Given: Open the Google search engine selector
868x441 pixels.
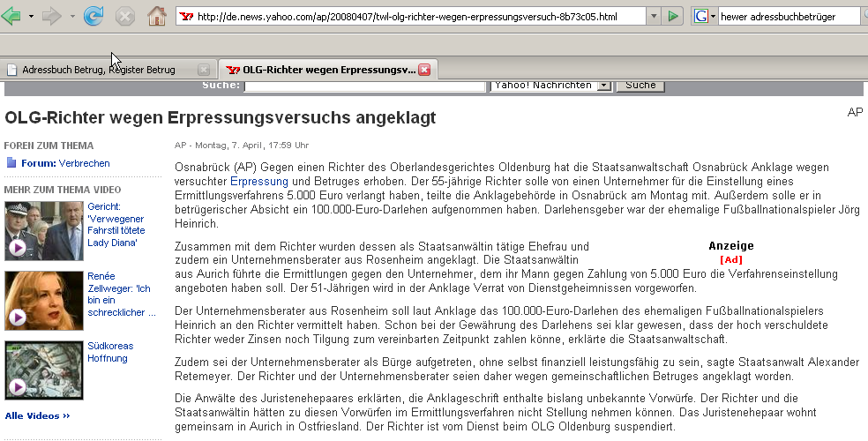Looking at the screenshot, I should pos(705,17).
